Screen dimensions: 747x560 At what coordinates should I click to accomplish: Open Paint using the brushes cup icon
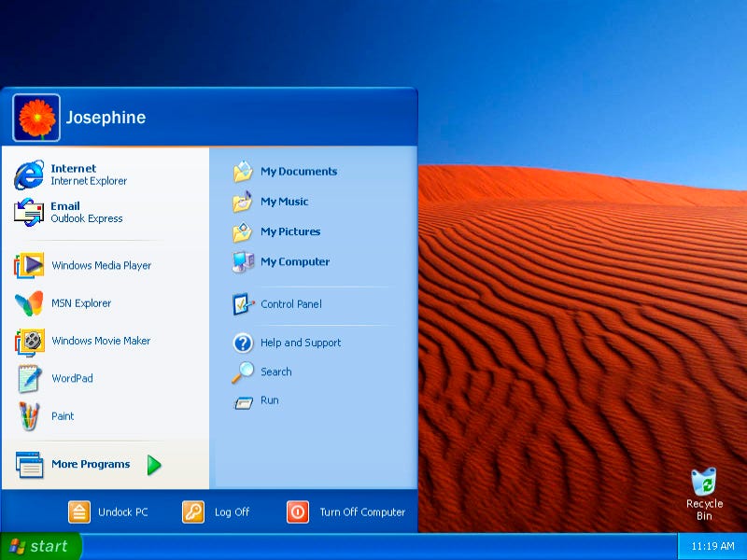(29, 416)
